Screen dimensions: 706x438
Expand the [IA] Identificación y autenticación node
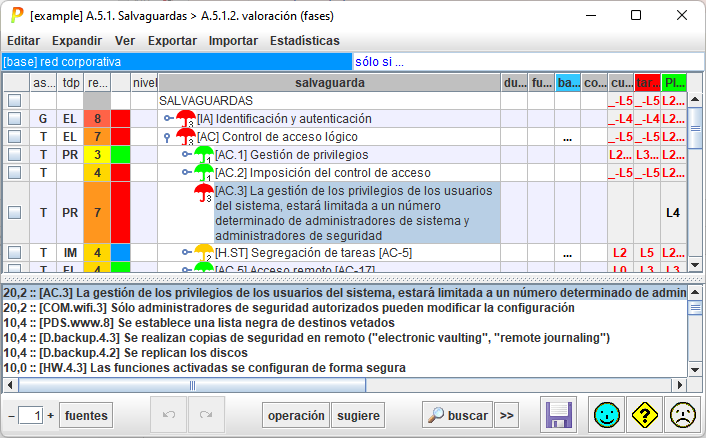pyautogui.click(x=169, y=118)
